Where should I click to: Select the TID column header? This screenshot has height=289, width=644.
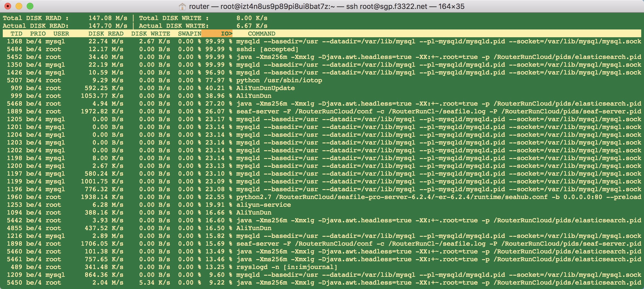(x=16, y=34)
